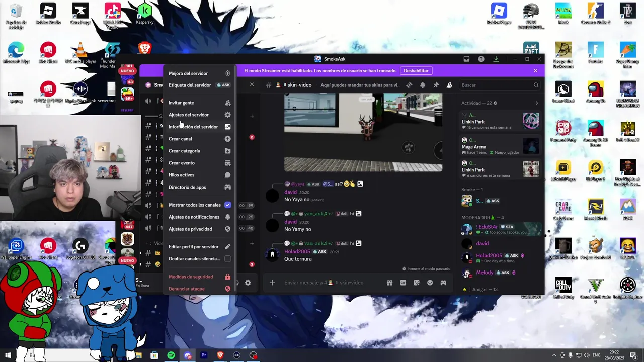This screenshot has width=644, height=362.
Task: Select Crear evento menu entry
Action: [199, 163]
